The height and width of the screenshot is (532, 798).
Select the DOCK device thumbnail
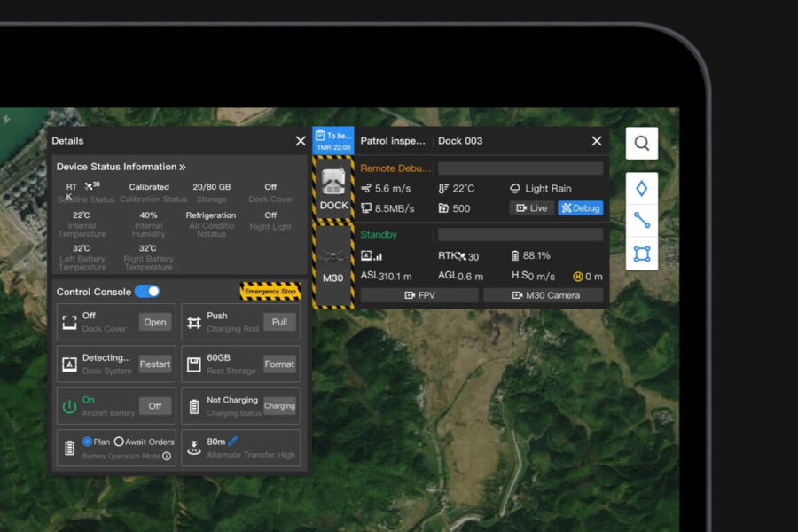pyautogui.click(x=333, y=189)
